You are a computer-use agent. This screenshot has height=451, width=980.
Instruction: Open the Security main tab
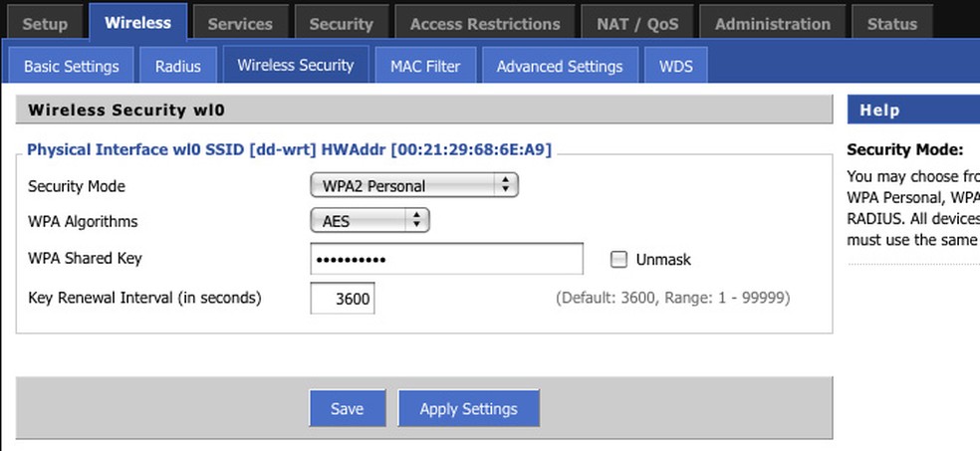341,24
